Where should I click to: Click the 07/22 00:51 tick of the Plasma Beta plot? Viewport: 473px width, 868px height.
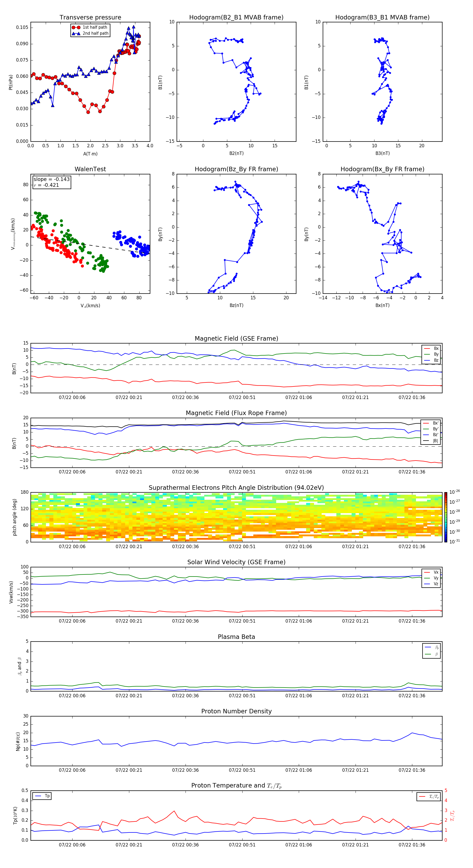coord(242,696)
